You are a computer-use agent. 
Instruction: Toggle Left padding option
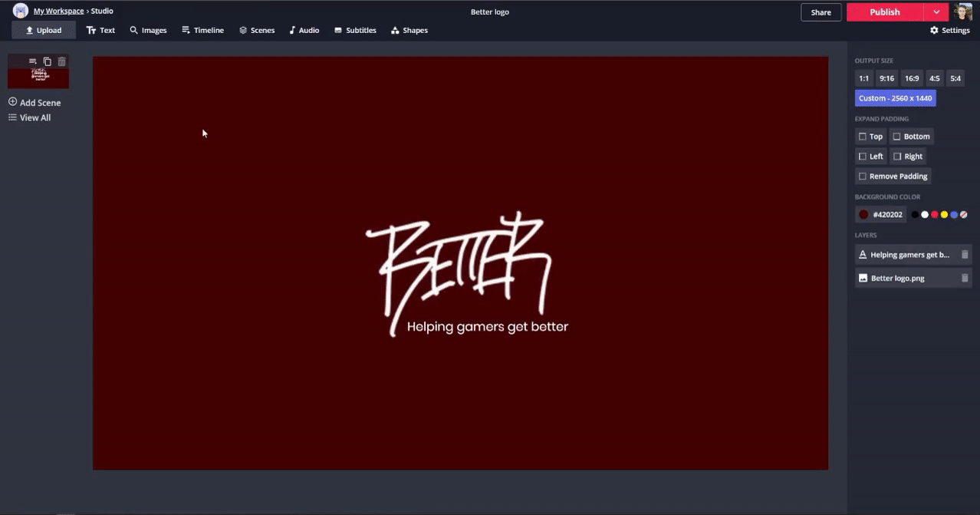[x=870, y=157]
